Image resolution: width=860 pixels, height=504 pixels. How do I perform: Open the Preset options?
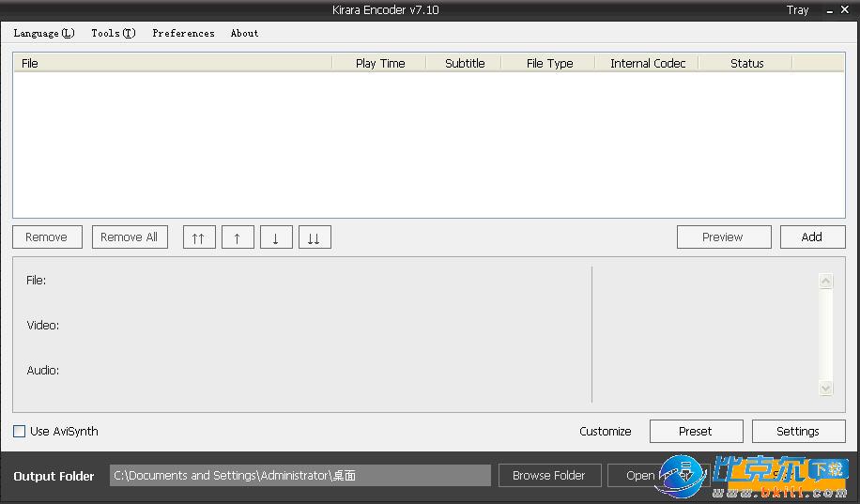pos(696,431)
